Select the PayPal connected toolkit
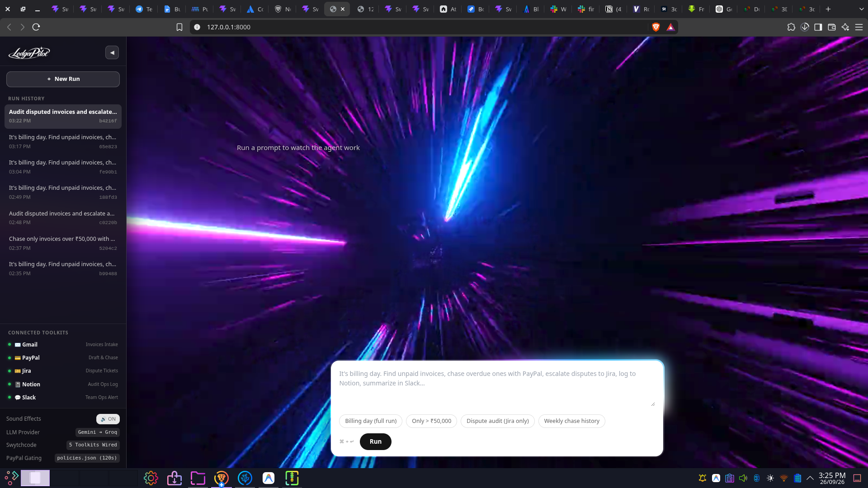Screen dimensions: 868x488 63,357
